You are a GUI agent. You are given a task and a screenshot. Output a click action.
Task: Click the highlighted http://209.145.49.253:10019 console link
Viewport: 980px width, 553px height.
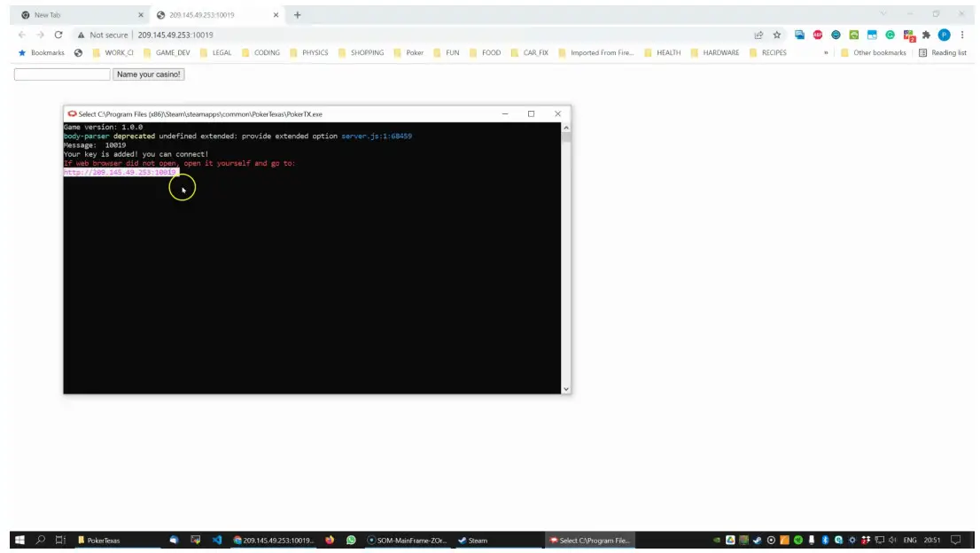pos(120,172)
